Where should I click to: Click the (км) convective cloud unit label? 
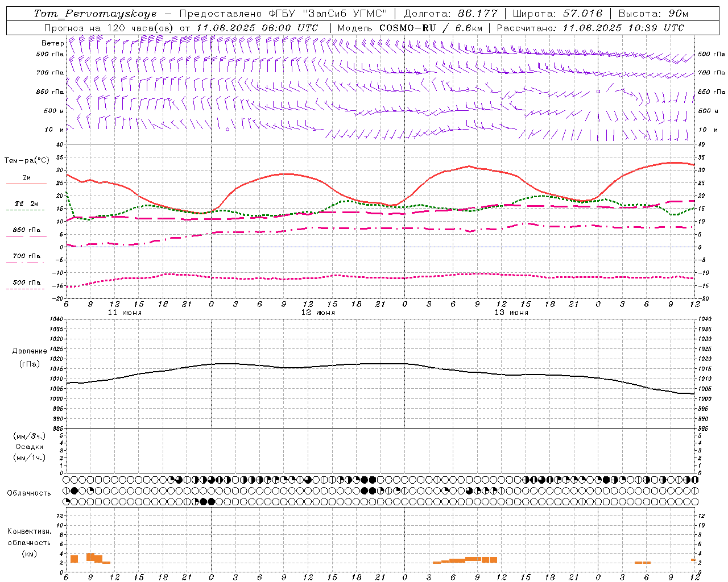[x=29, y=554]
